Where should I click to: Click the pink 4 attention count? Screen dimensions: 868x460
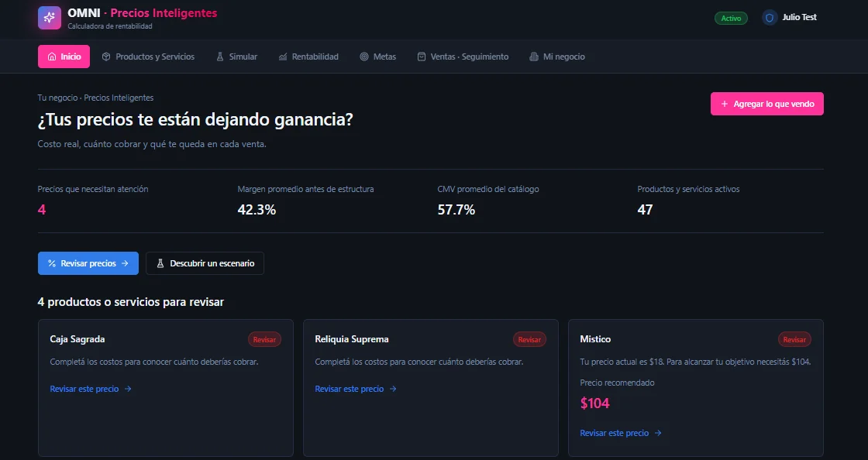(42, 210)
